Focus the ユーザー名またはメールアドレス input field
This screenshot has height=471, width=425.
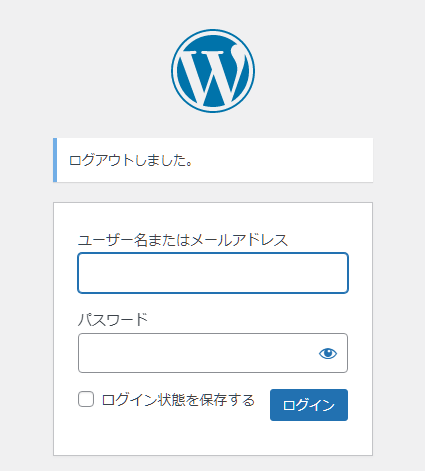(213, 273)
